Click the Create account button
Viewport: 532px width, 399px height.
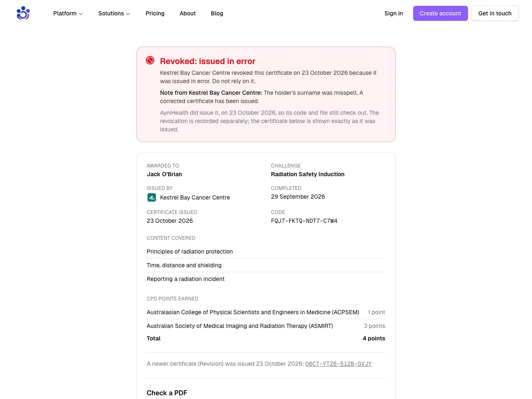441,13
